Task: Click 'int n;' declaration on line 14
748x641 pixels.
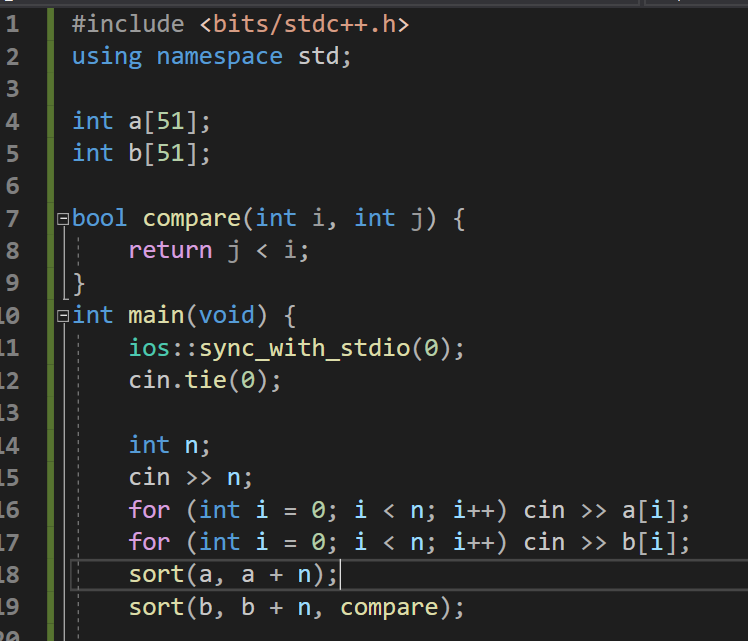Action: click(x=169, y=445)
